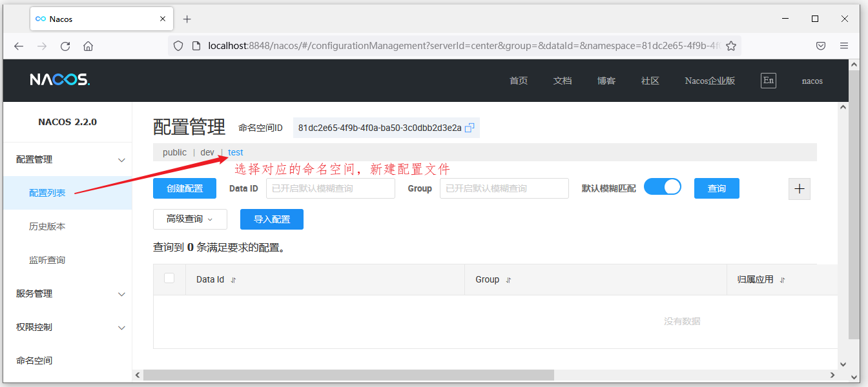Open the Nacos企业版 header link
This screenshot has width=868, height=387.
[710, 81]
